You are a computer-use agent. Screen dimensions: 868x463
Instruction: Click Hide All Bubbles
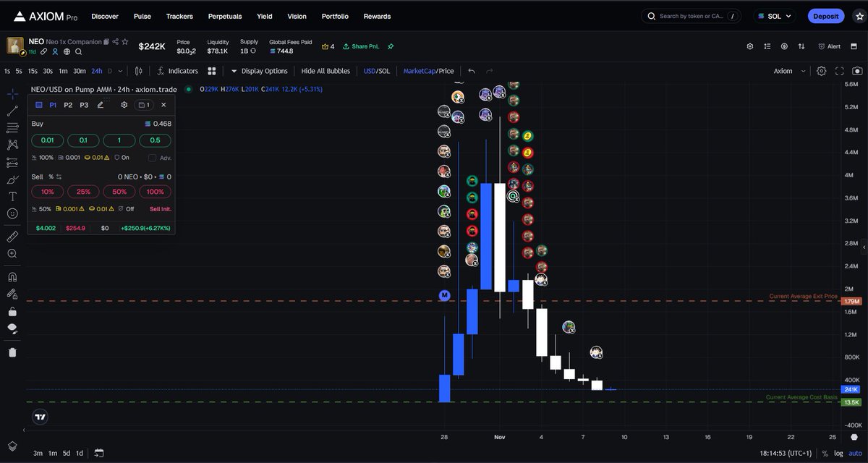coord(325,71)
